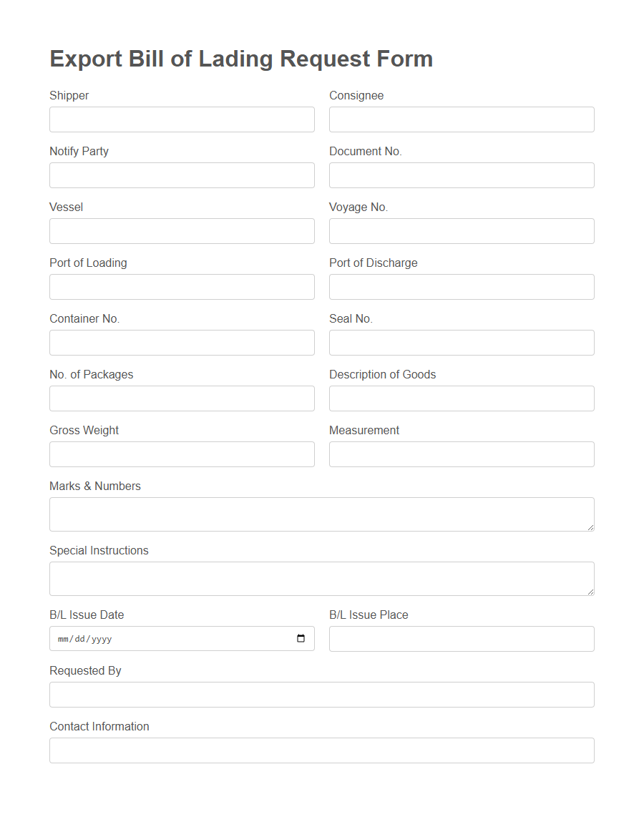Click the Document No. field
This screenshot has height=822, width=644.
(x=461, y=175)
